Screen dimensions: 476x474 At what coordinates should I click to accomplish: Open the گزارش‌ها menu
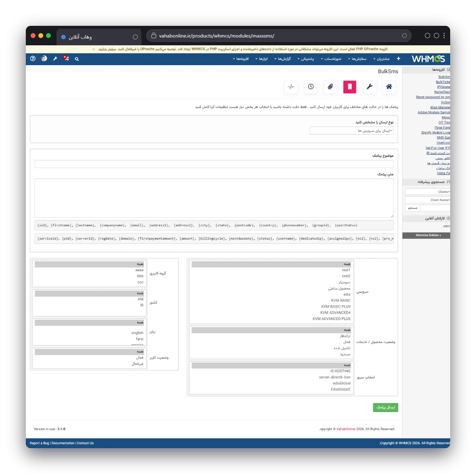click(x=283, y=59)
